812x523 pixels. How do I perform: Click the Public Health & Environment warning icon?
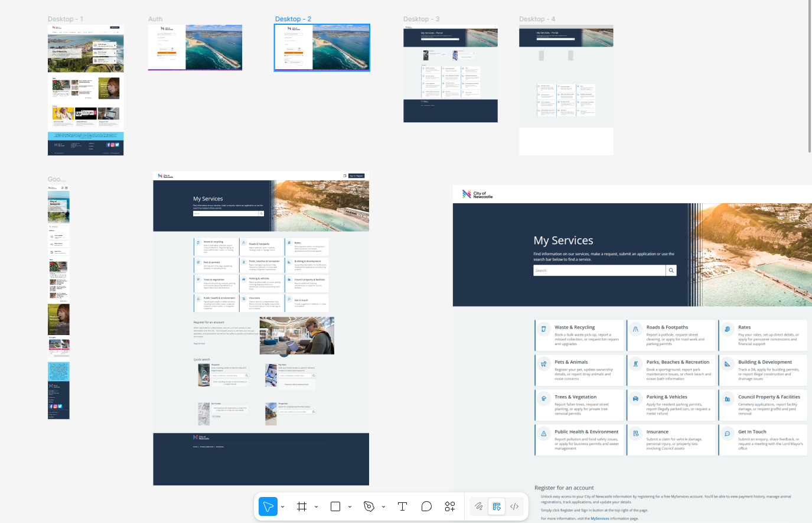pyautogui.click(x=543, y=433)
